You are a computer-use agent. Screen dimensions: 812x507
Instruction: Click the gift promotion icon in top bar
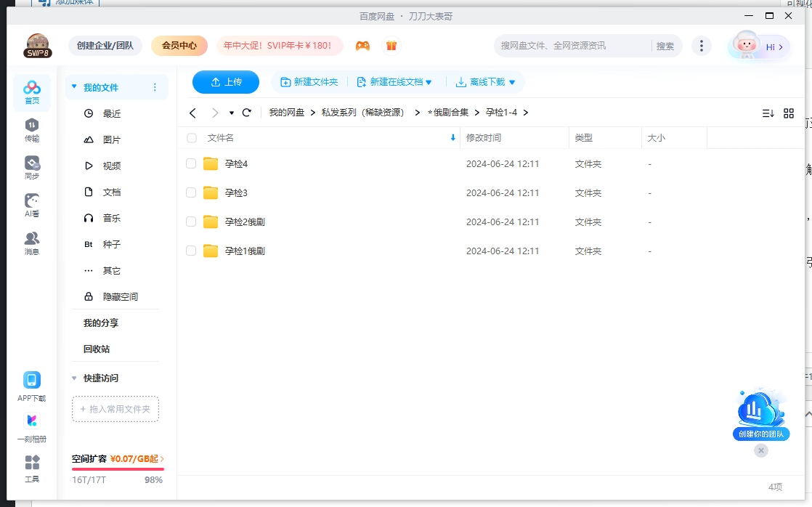pos(391,45)
